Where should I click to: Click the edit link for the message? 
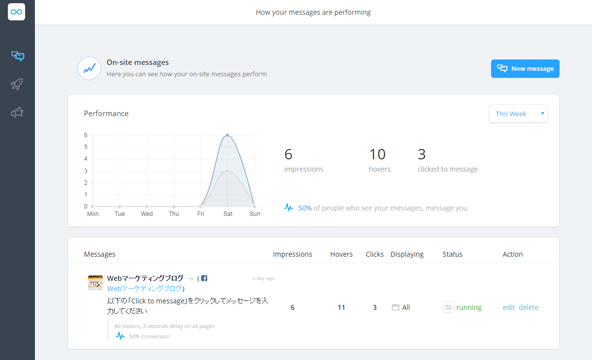point(509,307)
